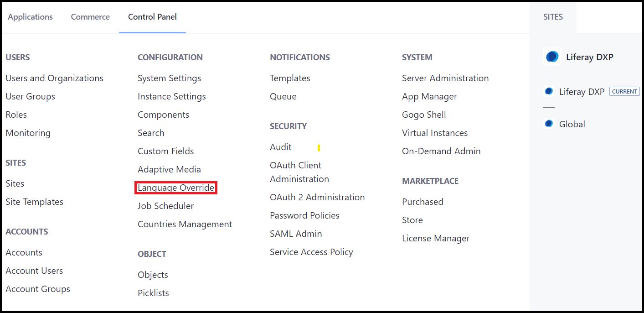Open Adaptive Media
The image size is (644, 313).
point(169,169)
